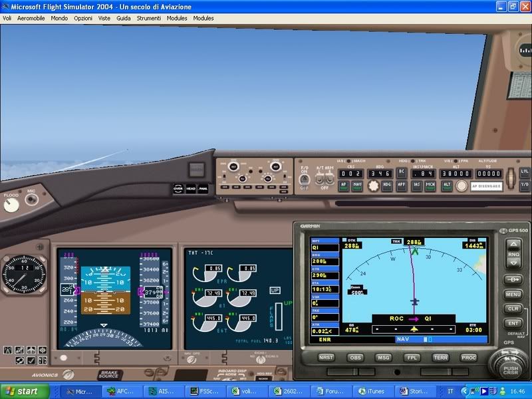The width and height of the screenshot is (532, 399).
Task: Click the NAV/GPS selector switch
Action: (x=192, y=360)
